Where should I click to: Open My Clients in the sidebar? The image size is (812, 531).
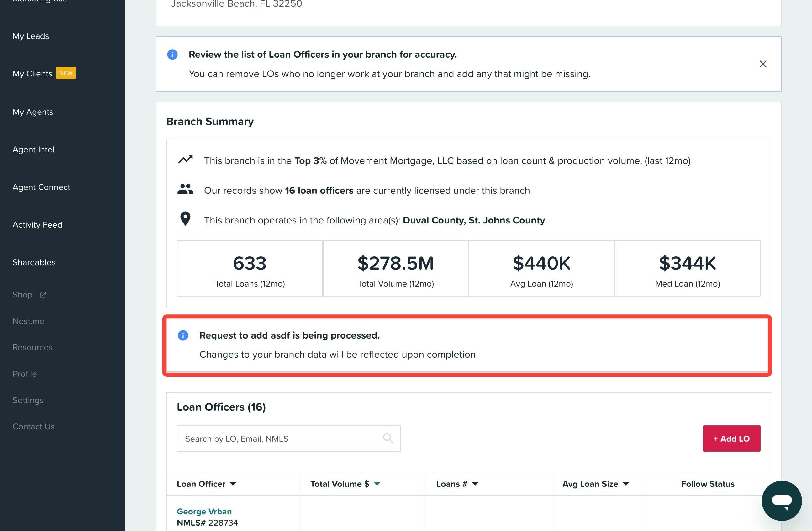[32, 73]
